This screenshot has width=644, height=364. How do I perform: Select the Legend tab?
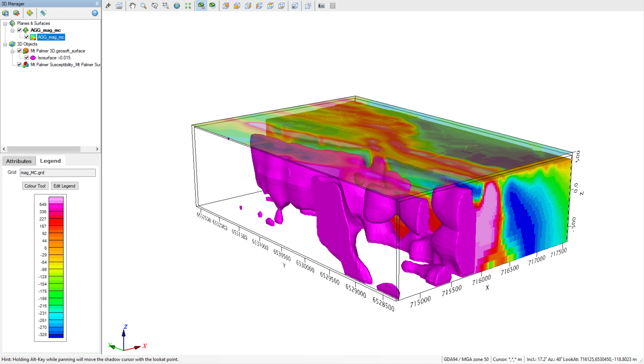(50, 161)
